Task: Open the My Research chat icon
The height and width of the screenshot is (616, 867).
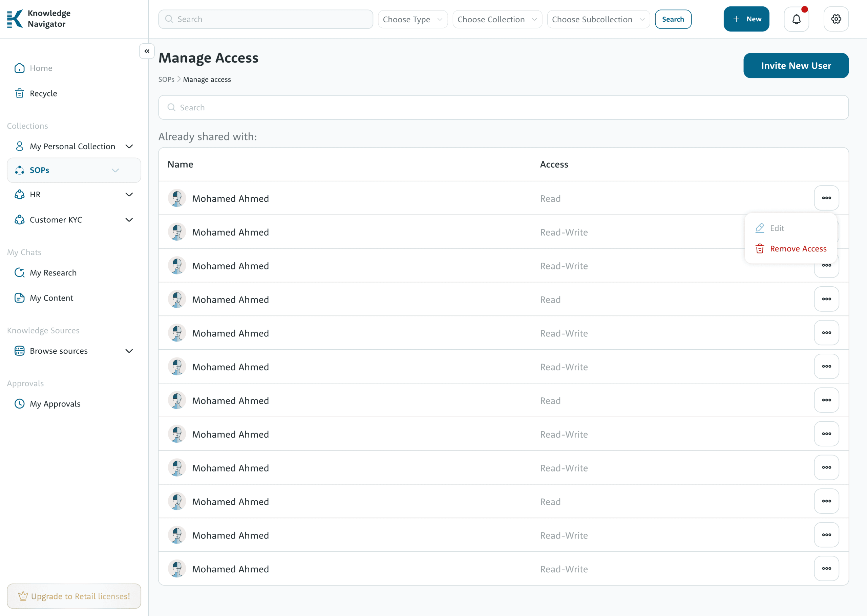Action: click(19, 273)
